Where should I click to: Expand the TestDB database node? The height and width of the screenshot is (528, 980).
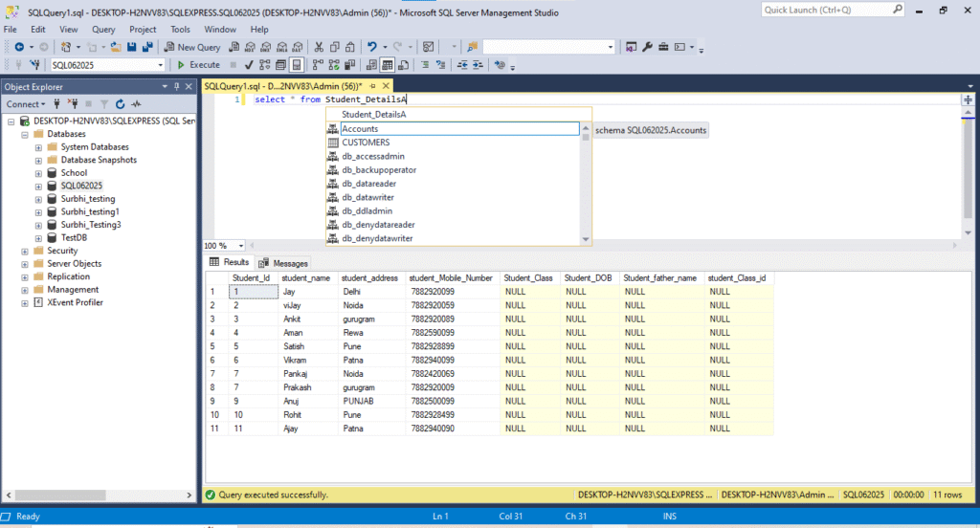pyautogui.click(x=38, y=238)
